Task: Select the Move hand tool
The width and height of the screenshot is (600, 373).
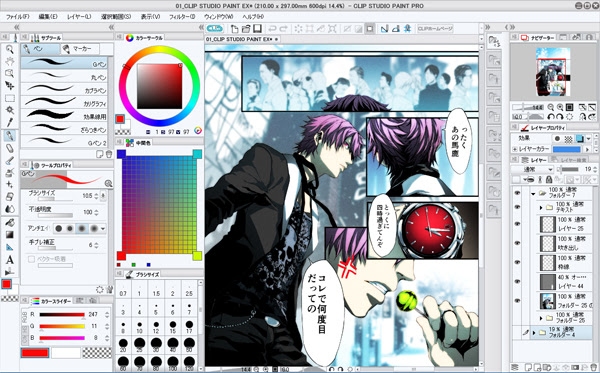Action: point(10,61)
